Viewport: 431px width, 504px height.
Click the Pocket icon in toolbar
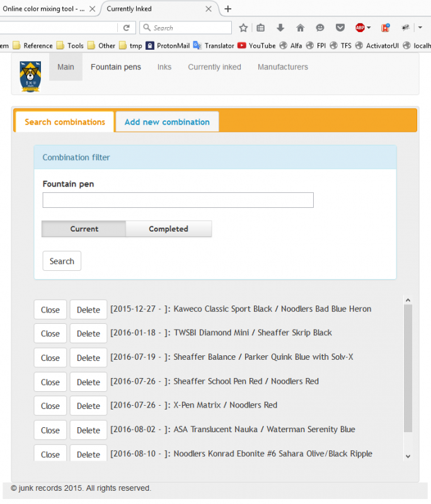[x=340, y=28]
